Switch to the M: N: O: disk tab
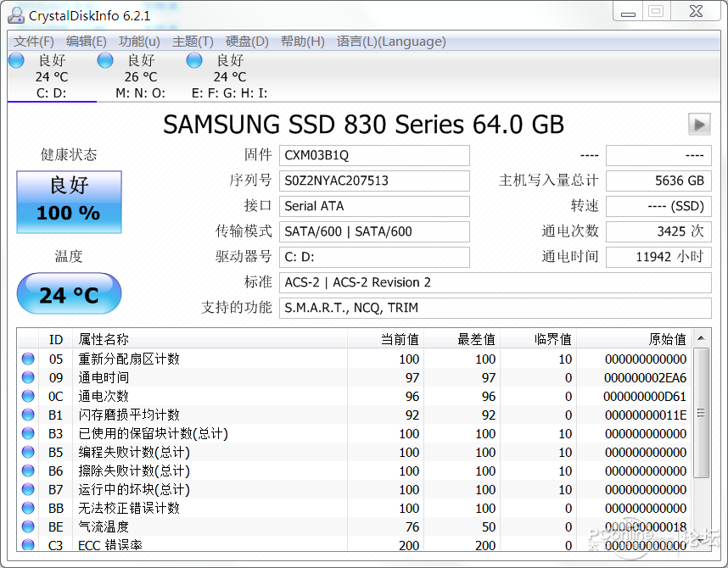The width and height of the screenshot is (728, 568). tap(141, 76)
